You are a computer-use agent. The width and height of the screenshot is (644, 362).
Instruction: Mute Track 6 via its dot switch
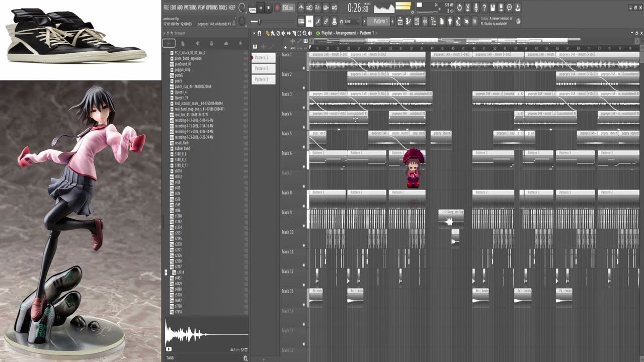point(304,166)
